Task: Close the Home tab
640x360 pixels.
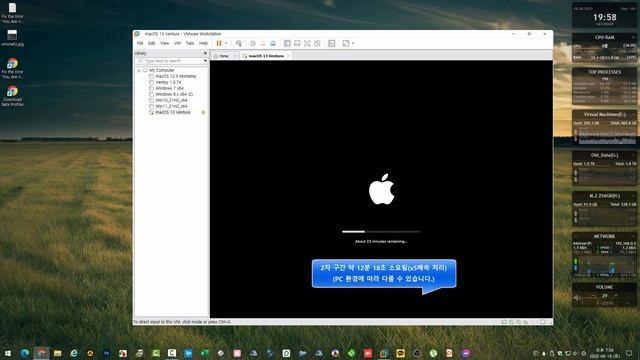Action: [236, 56]
